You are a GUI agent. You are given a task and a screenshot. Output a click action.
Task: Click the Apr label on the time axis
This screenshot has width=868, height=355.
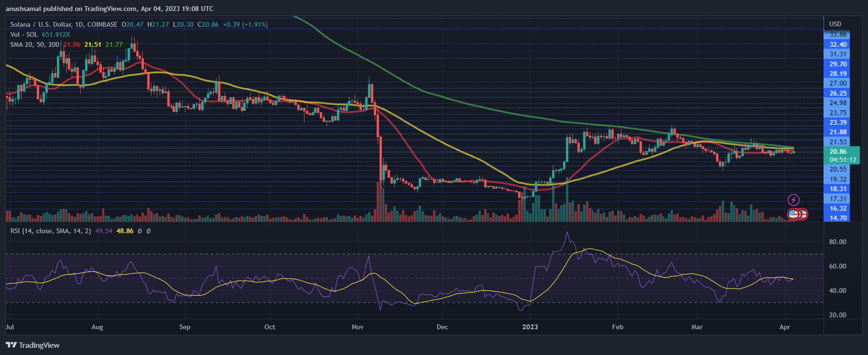coord(784,327)
